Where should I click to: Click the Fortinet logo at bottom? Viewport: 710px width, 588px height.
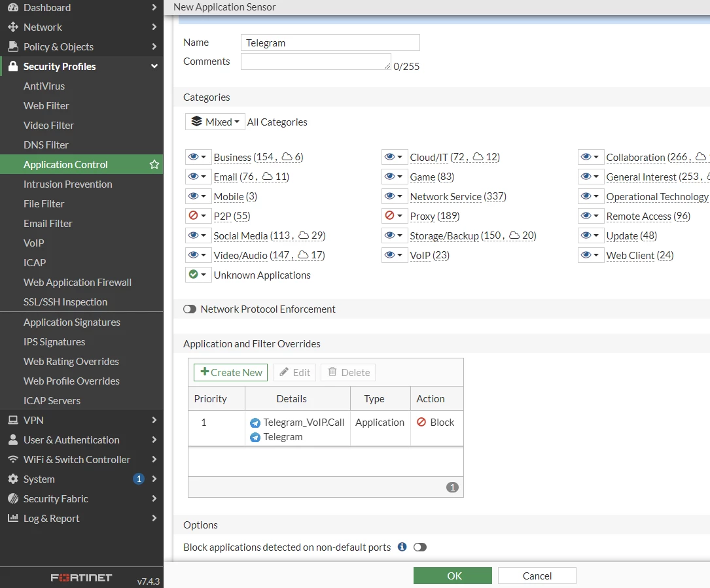coord(81,578)
